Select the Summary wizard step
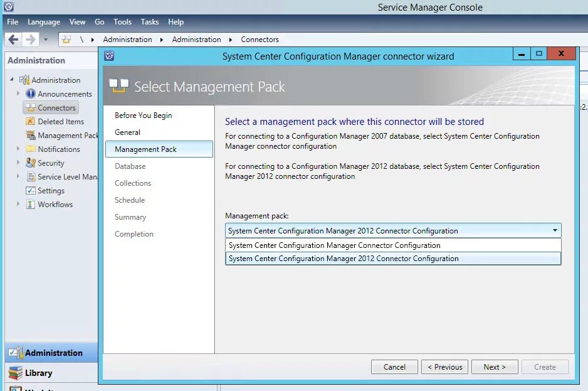 click(130, 217)
